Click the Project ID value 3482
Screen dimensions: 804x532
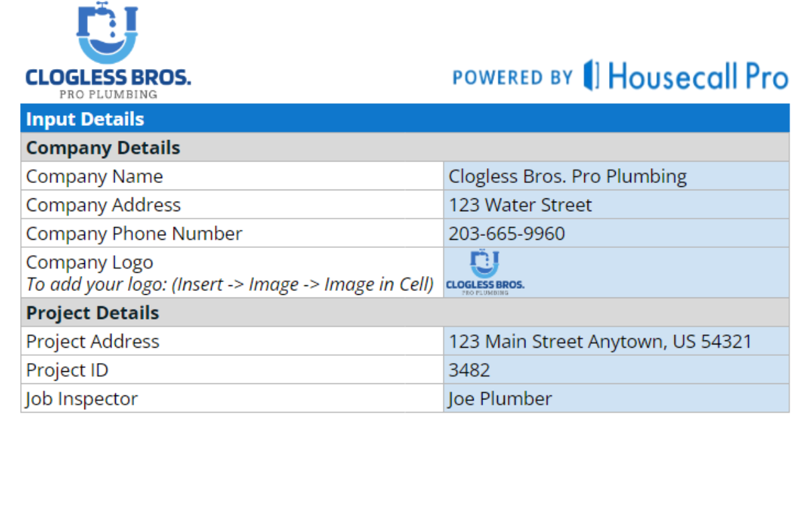tap(615, 370)
